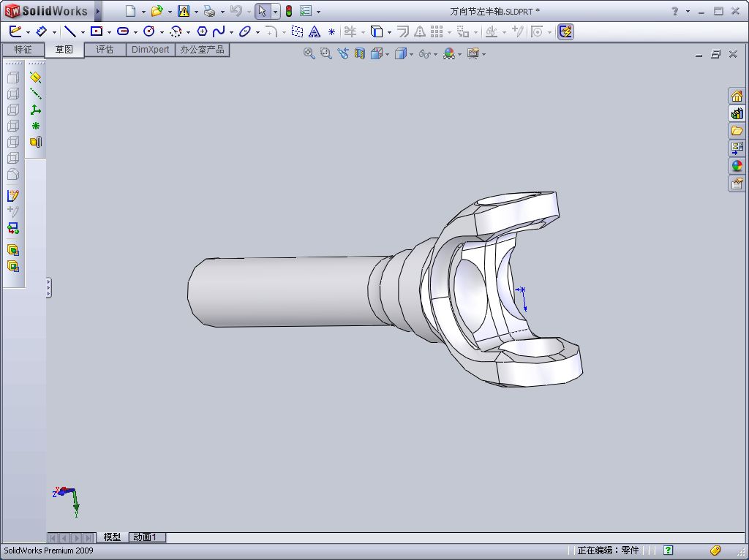Click the pencil Sketch icon in left toolbar
Screen dimensions: 749x560
coord(13,196)
